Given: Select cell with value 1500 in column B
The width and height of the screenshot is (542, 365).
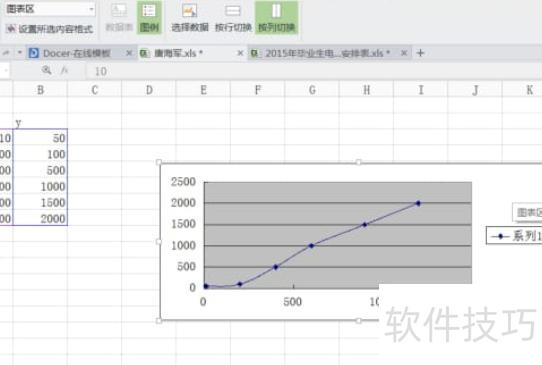Looking at the screenshot, I should [x=40, y=202].
